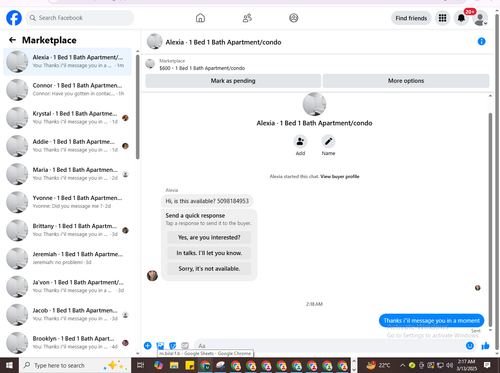Click the 'Thanks i'll message you in a moment' bubble
The height and width of the screenshot is (373, 500).
point(431,321)
